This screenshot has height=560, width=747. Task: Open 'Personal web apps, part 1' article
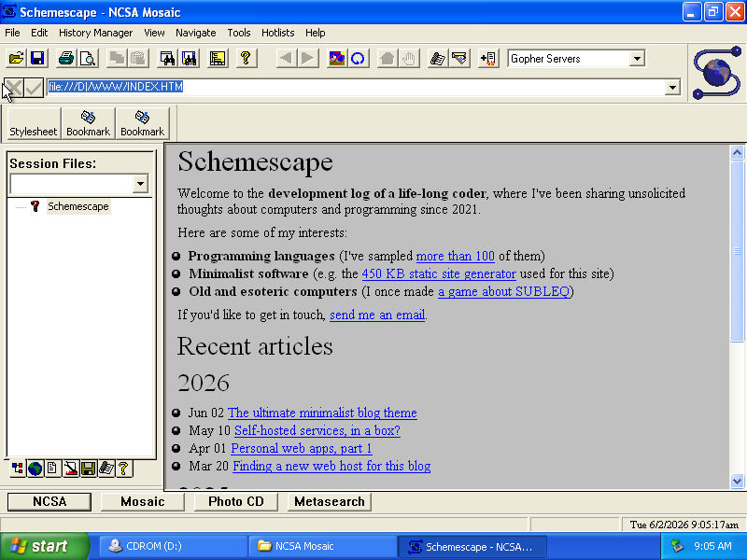click(301, 449)
